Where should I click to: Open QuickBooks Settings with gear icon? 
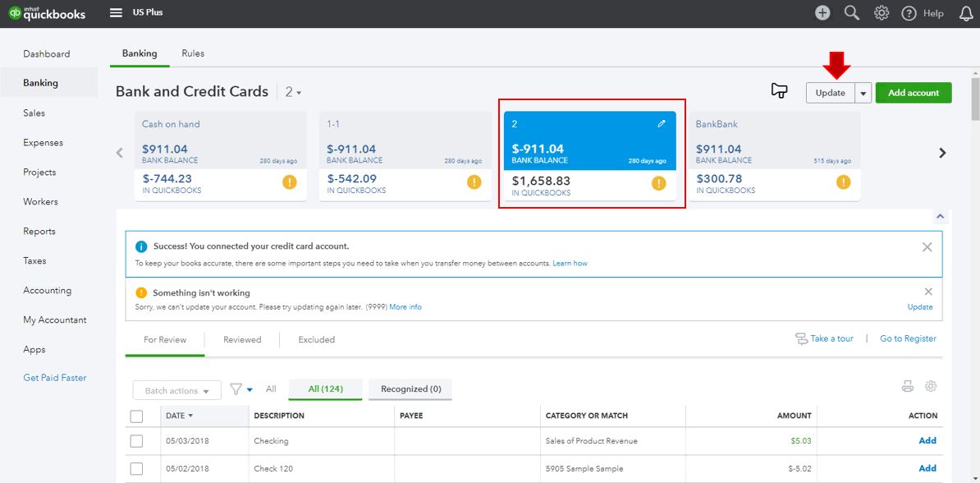point(881,12)
